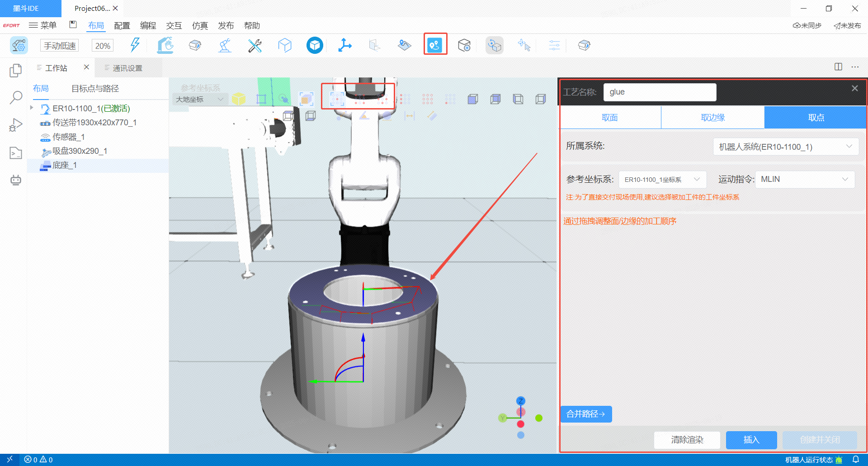Open the run and debug sidebar icon
Viewport: 868px width, 466px height.
(16, 125)
